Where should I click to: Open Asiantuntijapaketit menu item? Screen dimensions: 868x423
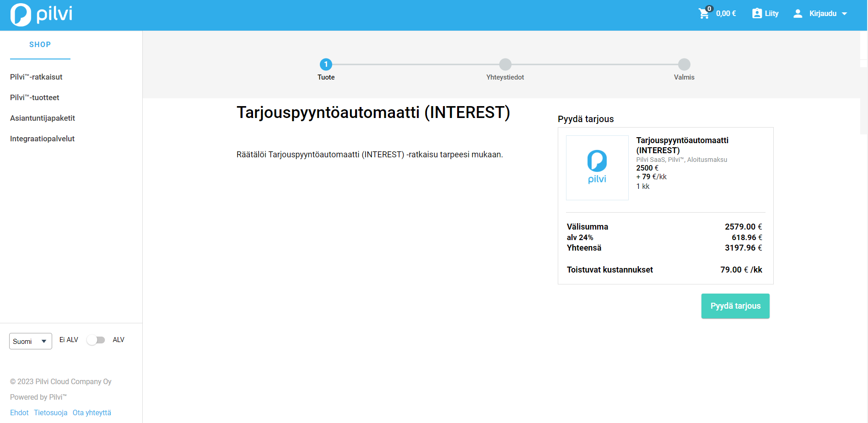coord(43,118)
